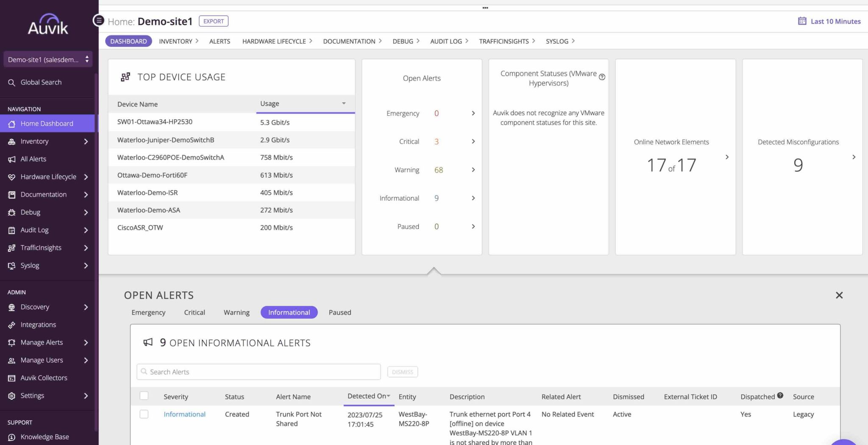
Task: Click inside the Search Alerts field
Action: (x=259, y=372)
